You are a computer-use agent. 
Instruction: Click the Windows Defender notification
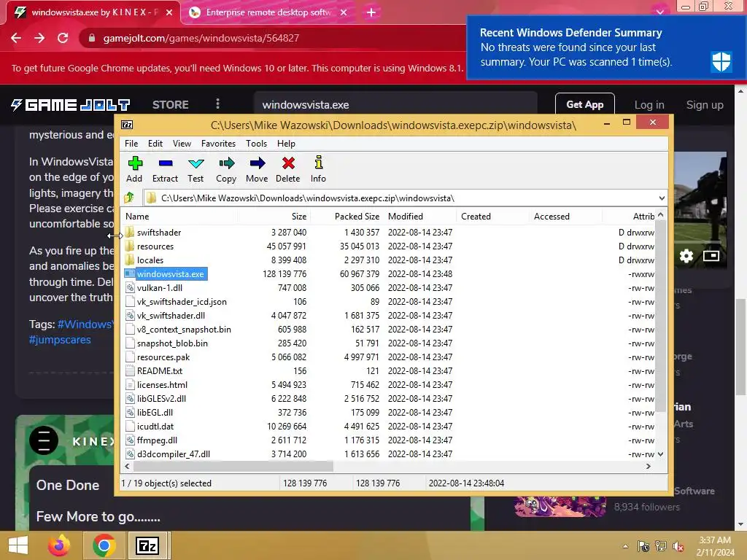tap(605, 47)
